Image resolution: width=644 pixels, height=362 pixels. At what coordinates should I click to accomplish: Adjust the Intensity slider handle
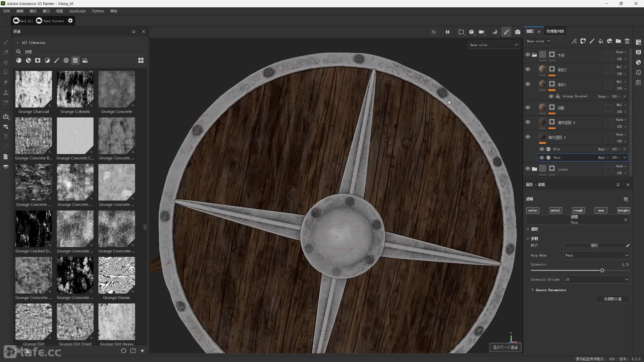[602, 270]
